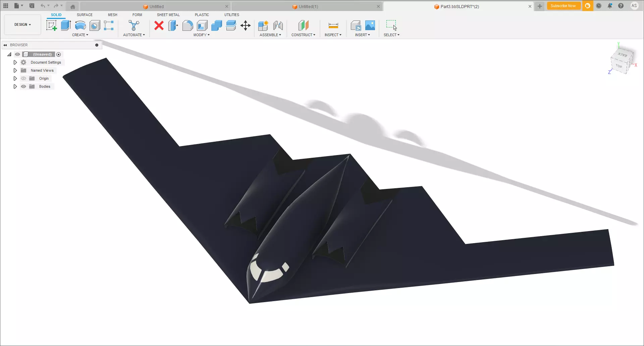The height and width of the screenshot is (346, 644).
Task: Select the Insert Derive tool
Action: pos(356,25)
